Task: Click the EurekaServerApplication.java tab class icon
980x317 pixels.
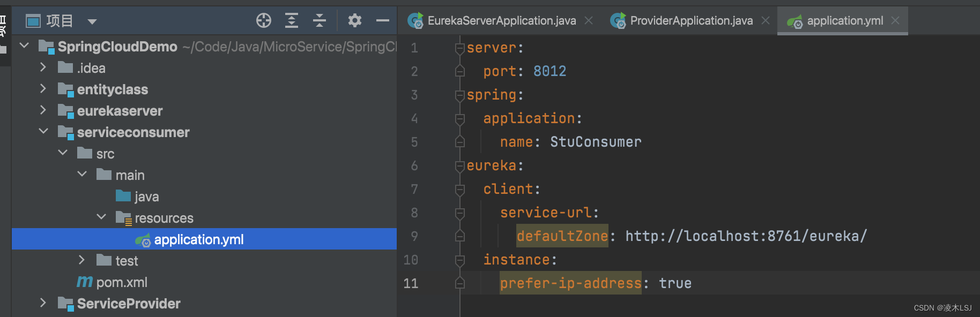Action: (415, 21)
